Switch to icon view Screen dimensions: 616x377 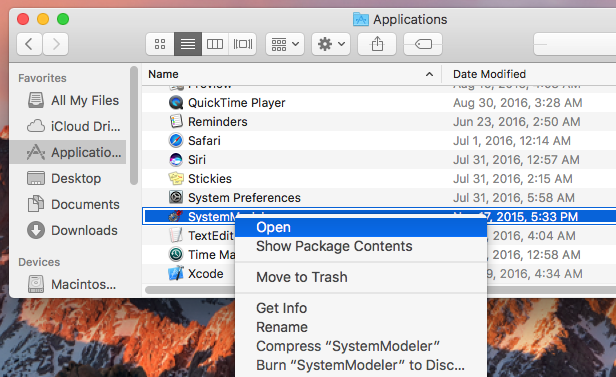coord(160,44)
